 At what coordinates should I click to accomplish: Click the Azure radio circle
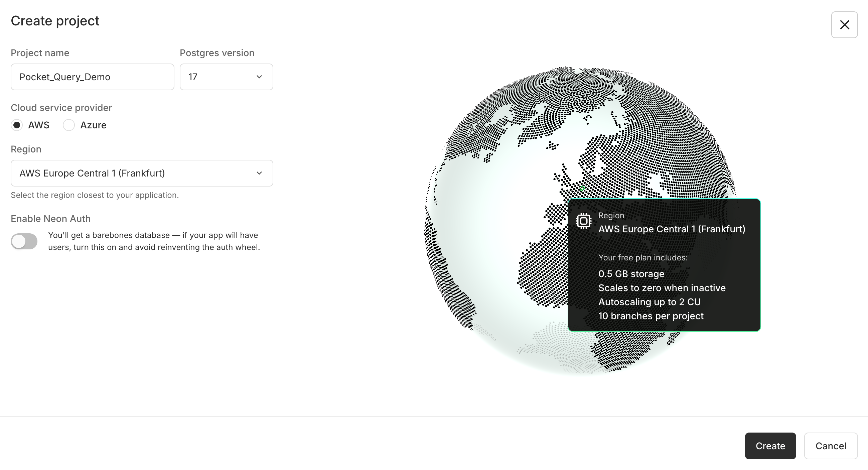(x=68, y=125)
